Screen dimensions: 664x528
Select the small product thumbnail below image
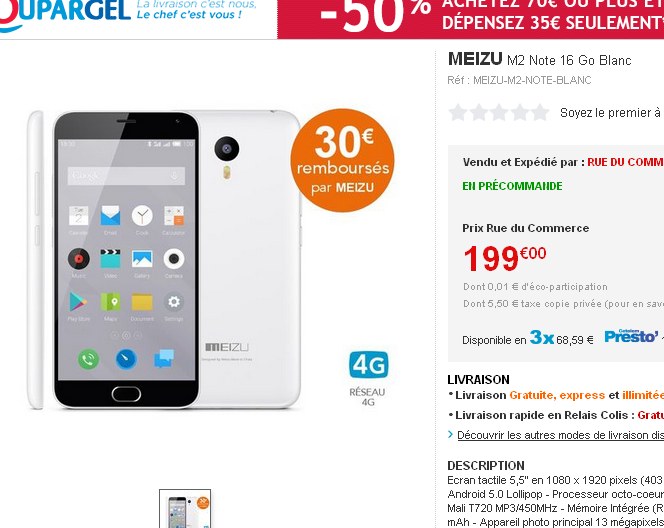[x=185, y=509]
